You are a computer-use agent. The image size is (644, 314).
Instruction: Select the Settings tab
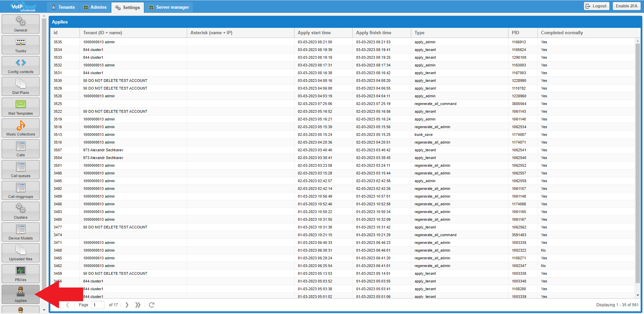[x=127, y=7]
